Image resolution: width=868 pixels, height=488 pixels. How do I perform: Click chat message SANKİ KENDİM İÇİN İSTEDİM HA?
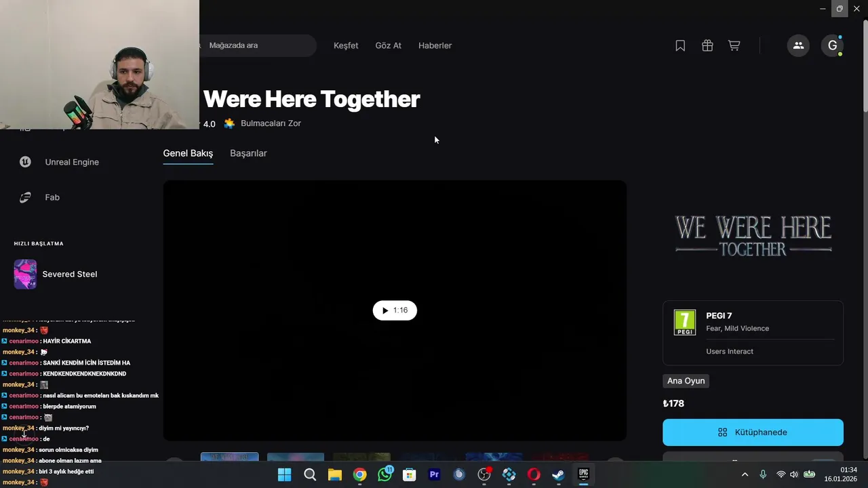[86, 363]
